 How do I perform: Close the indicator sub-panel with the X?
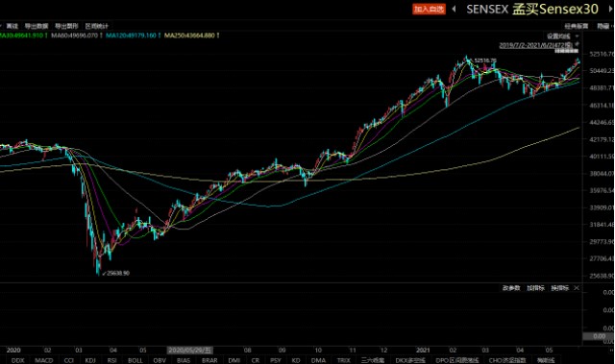577,288
